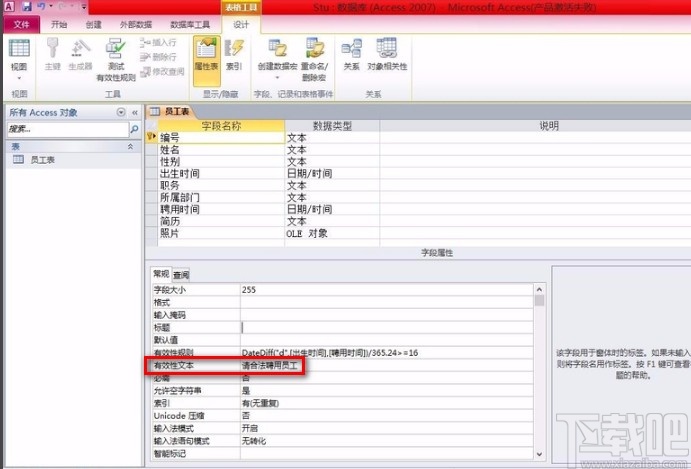Click the 有效性文本 value field
This screenshot has height=469, width=691.
[386, 365]
